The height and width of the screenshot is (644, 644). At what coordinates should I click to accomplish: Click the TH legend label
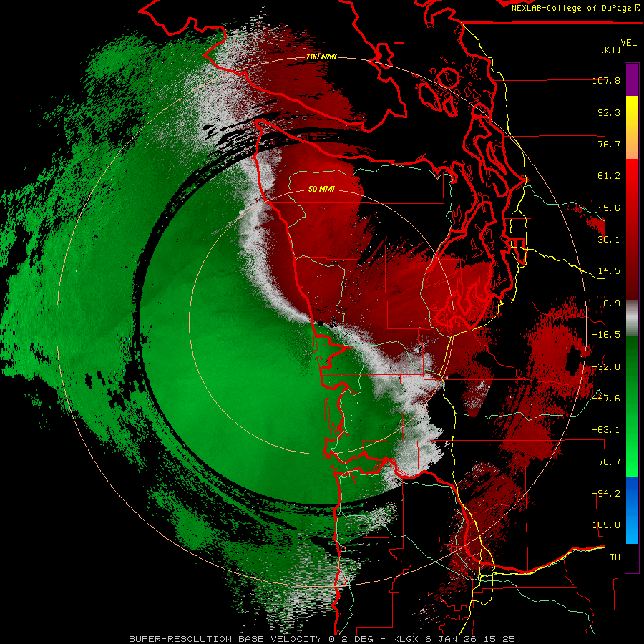615,557
